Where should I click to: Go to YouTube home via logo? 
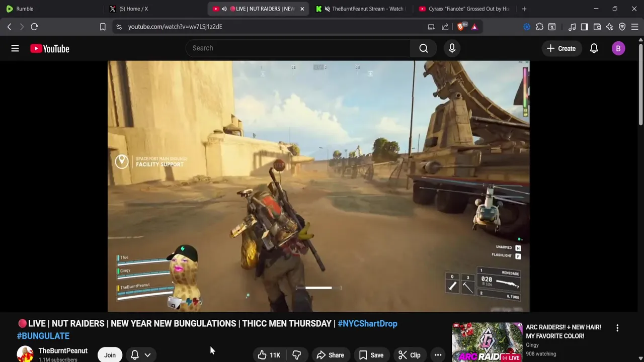49,48
